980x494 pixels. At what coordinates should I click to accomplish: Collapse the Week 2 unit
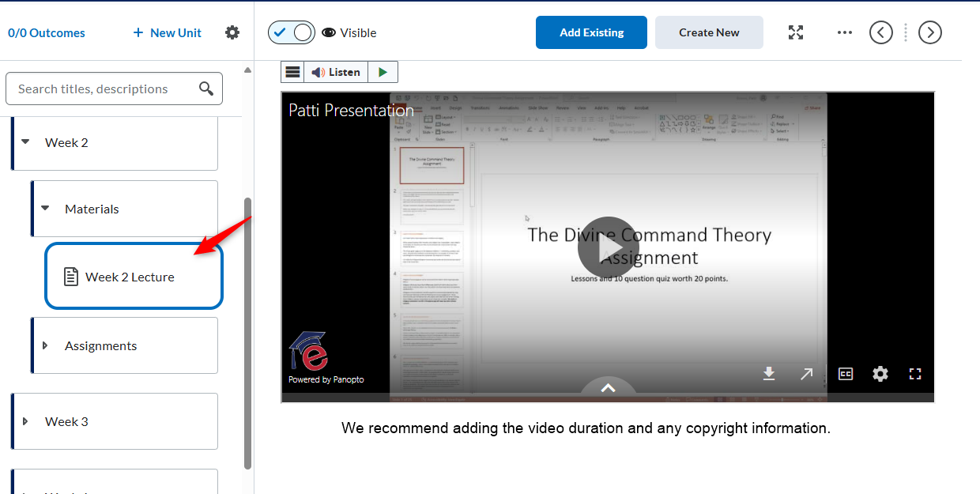click(x=25, y=142)
